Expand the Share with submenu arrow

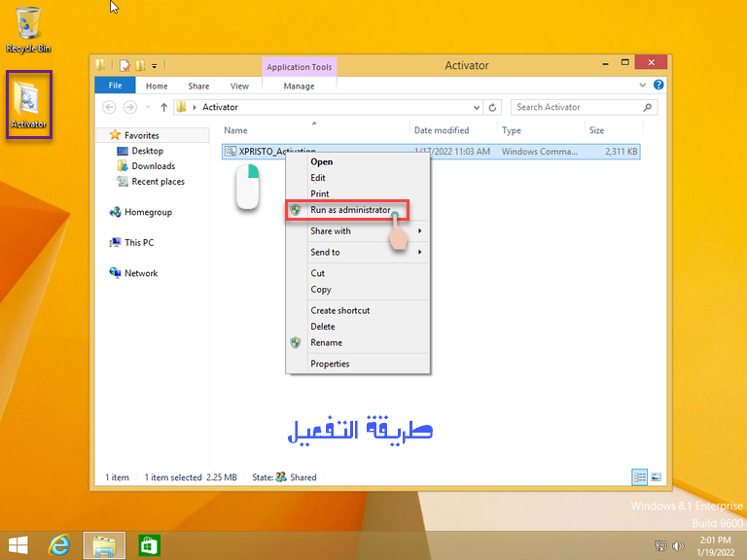(x=420, y=231)
